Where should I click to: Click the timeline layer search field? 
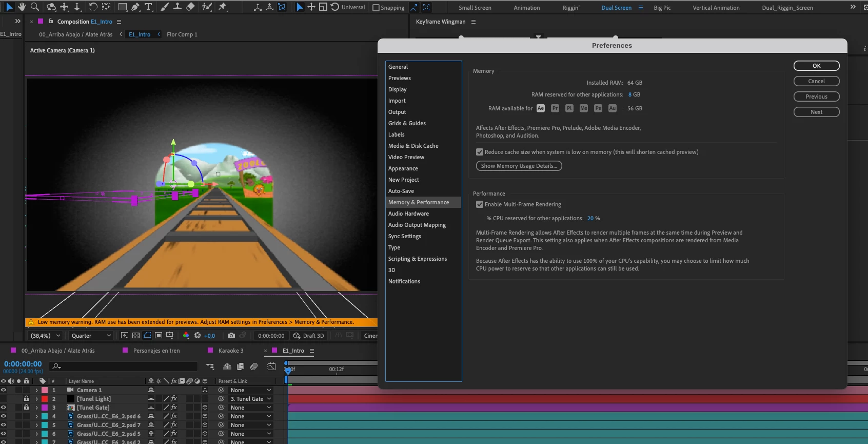(123, 366)
